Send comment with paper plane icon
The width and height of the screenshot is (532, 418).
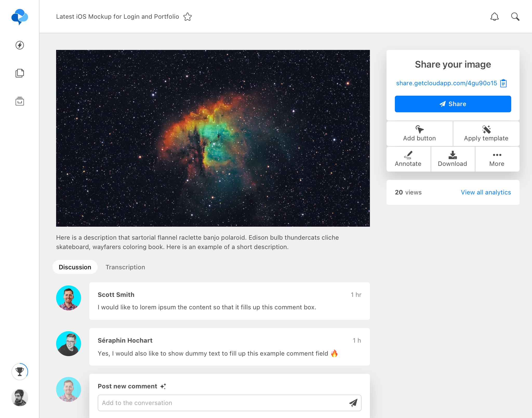coord(353,403)
